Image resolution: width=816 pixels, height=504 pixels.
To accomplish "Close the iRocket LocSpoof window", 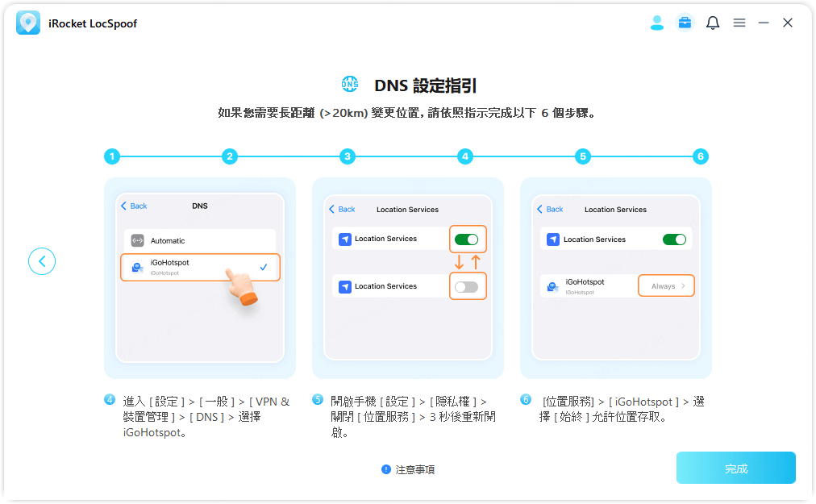I will tap(788, 23).
